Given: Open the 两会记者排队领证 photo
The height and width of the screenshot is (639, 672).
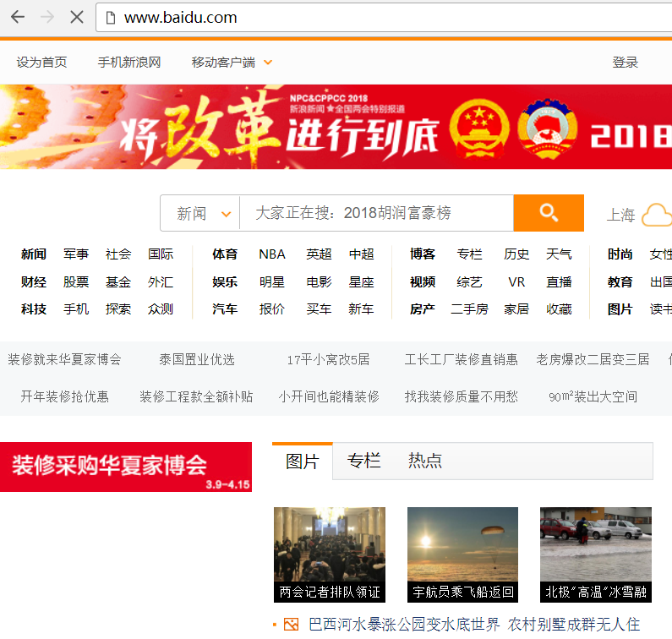Looking at the screenshot, I should (x=330, y=554).
